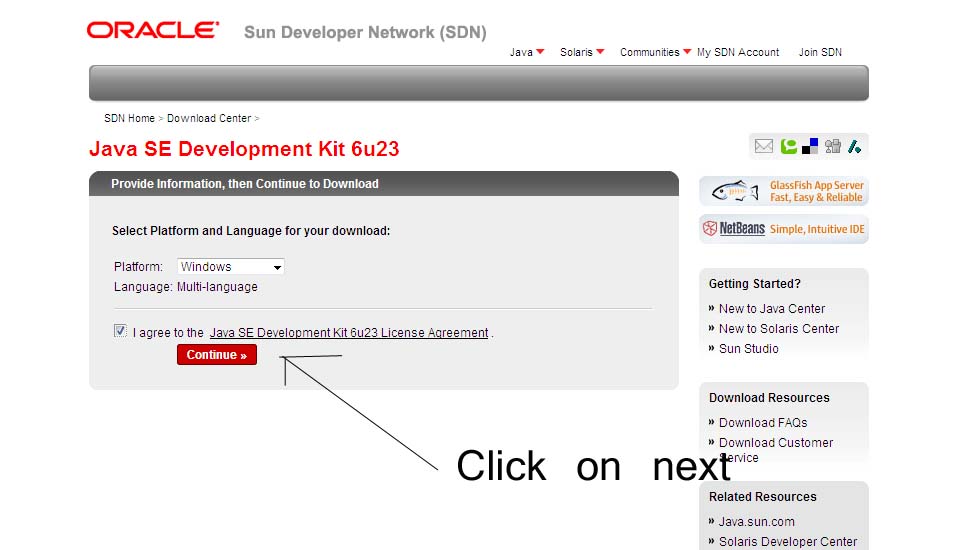Click the red Continue button
Screen dimensions: 956x550
[x=216, y=355]
